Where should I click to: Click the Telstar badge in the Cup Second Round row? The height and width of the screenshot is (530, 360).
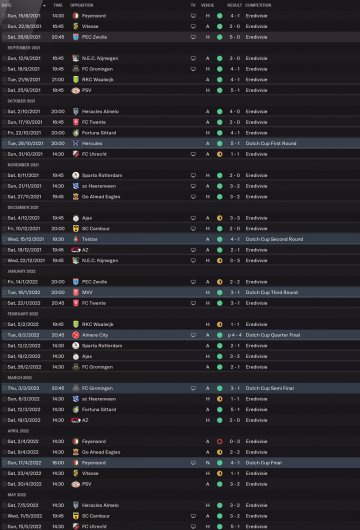(76, 239)
